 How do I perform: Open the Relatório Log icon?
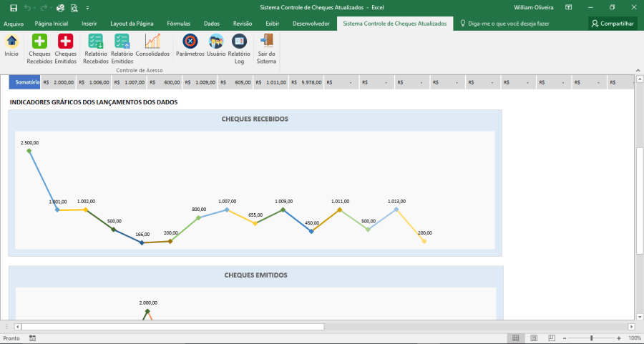point(239,41)
